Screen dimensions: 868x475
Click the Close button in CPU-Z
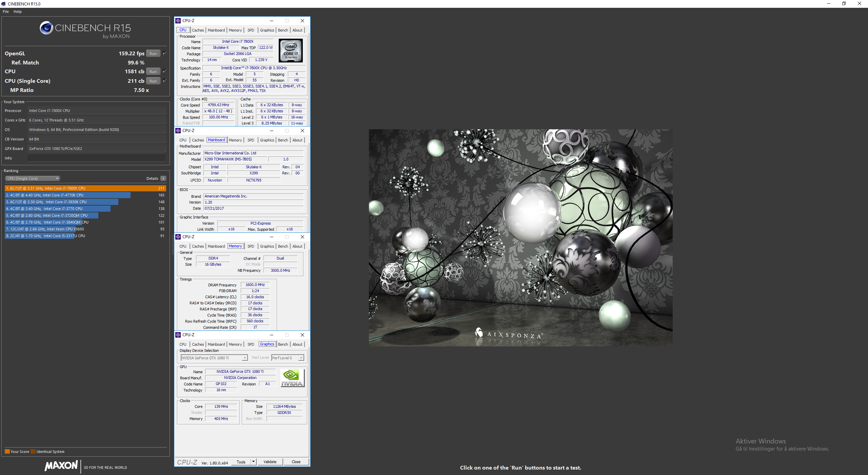click(296, 462)
